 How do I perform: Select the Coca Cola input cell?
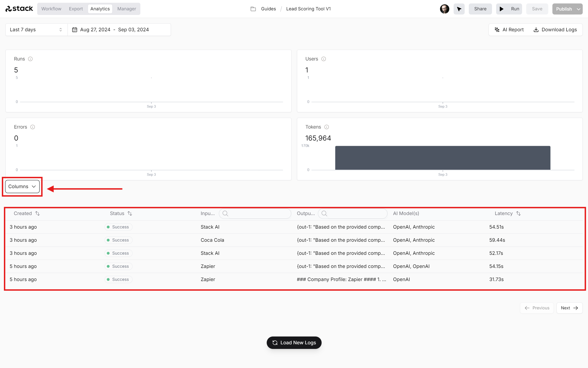click(x=212, y=240)
